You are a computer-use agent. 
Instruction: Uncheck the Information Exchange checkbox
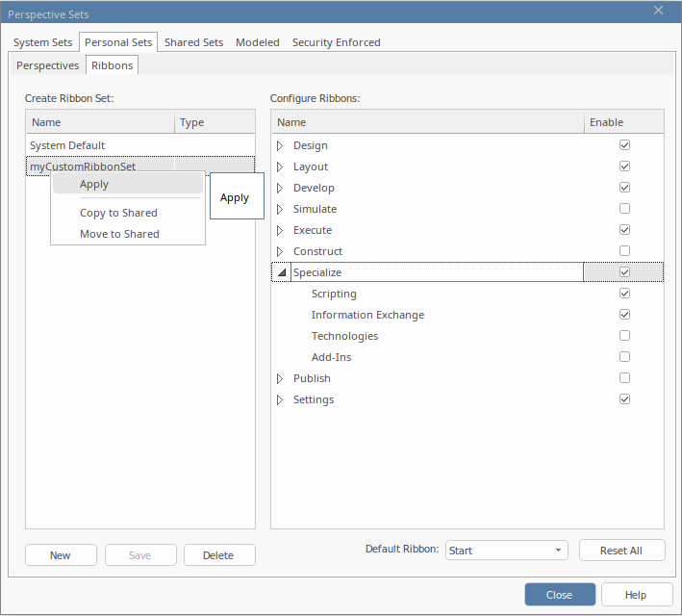pos(624,315)
